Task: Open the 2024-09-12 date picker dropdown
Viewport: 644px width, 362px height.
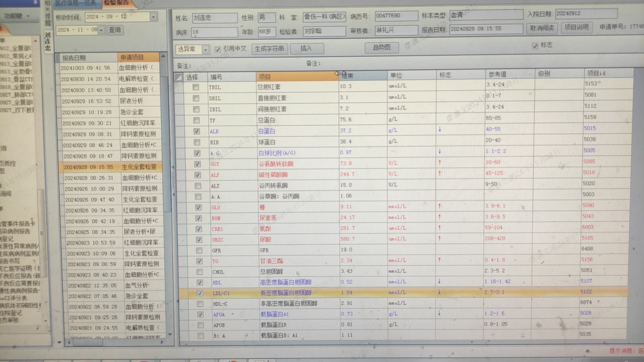Action: [153, 17]
